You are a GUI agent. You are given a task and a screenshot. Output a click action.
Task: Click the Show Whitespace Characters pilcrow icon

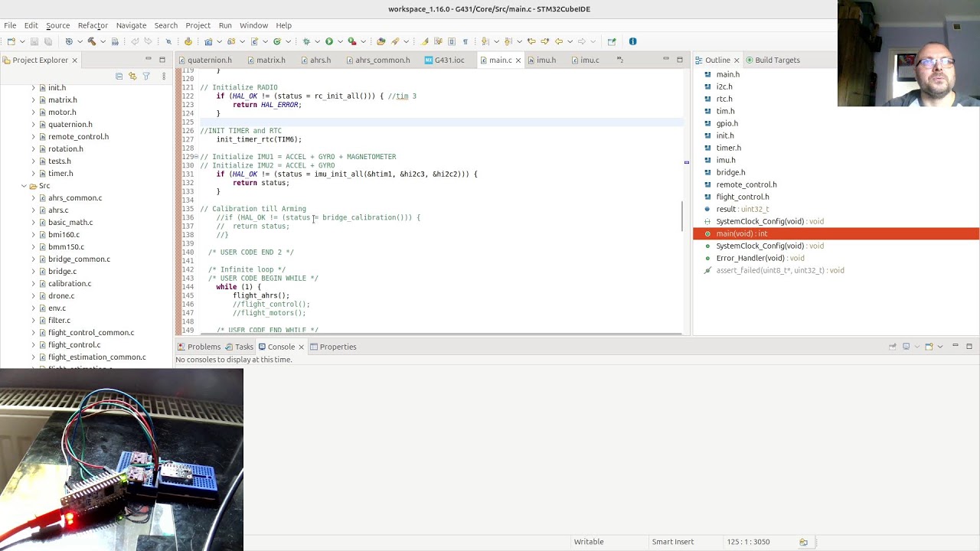pos(465,41)
